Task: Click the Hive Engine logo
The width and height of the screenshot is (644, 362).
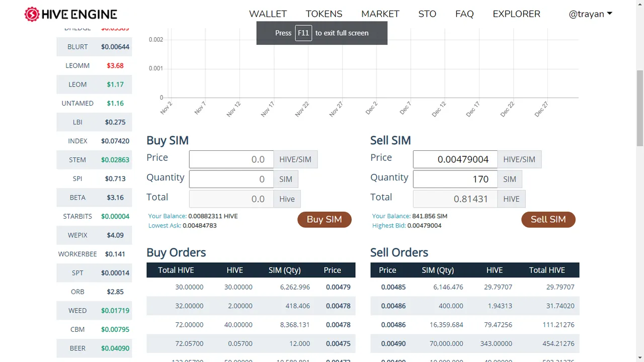Action: point(71,14)
